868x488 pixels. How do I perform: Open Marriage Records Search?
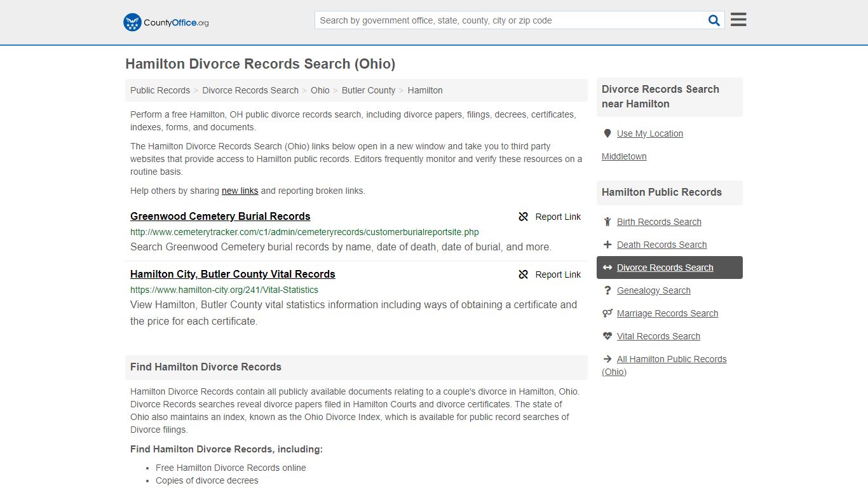[x=667, y=313]
